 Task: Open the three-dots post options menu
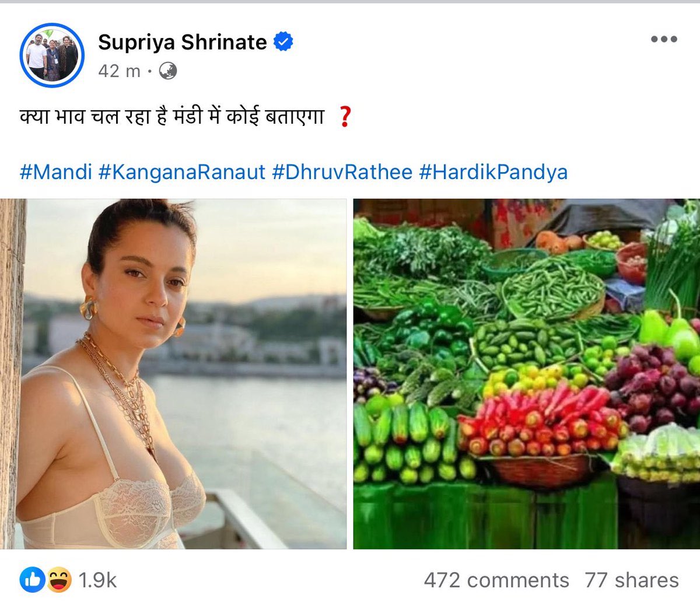pos(664,40)
